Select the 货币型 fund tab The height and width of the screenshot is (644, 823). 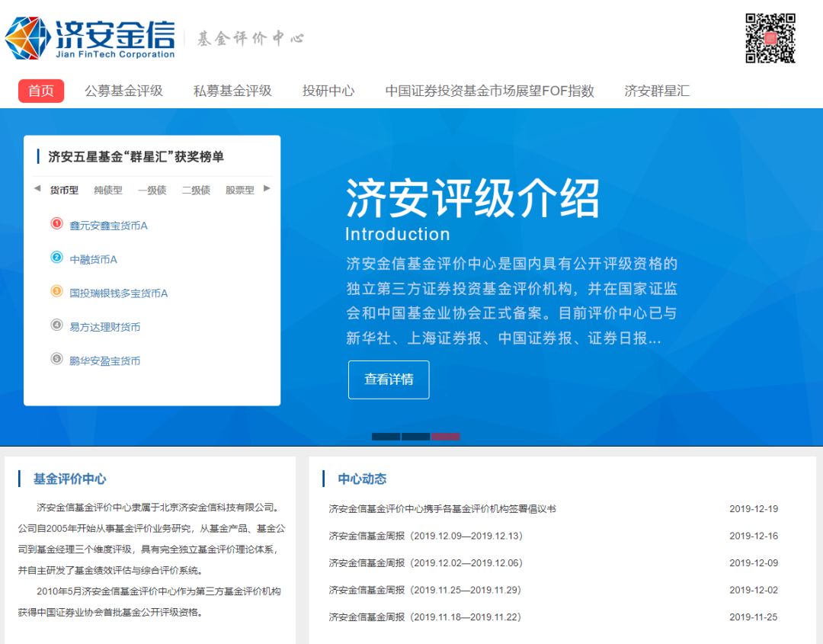point(64,190)
